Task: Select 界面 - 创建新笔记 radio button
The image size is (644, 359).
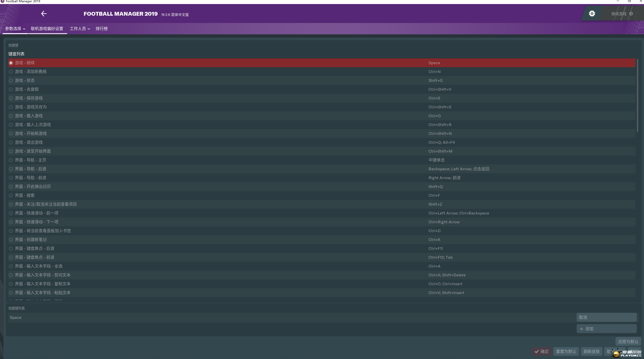Action: (11, 240)
